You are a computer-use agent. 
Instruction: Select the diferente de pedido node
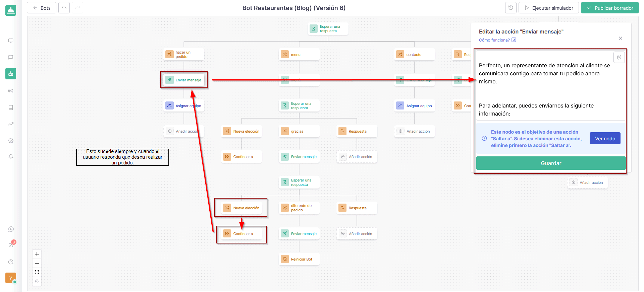point(299,208)
